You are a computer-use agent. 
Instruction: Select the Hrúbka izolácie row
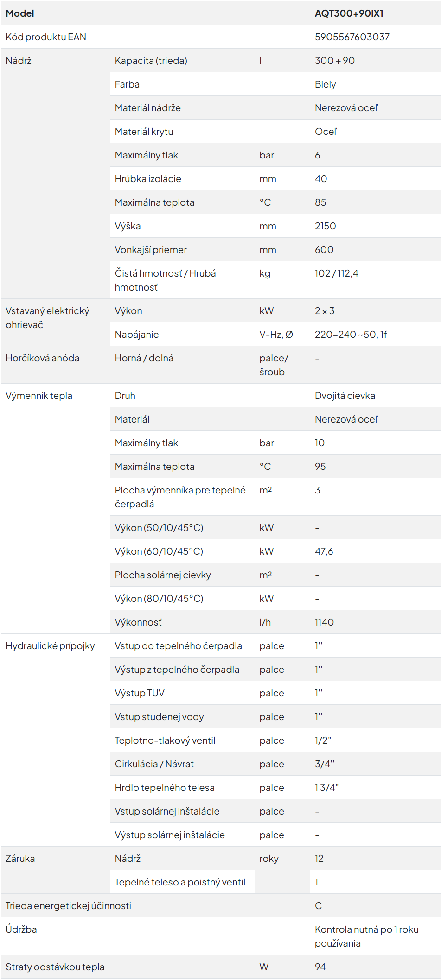[x=275, y=179]
